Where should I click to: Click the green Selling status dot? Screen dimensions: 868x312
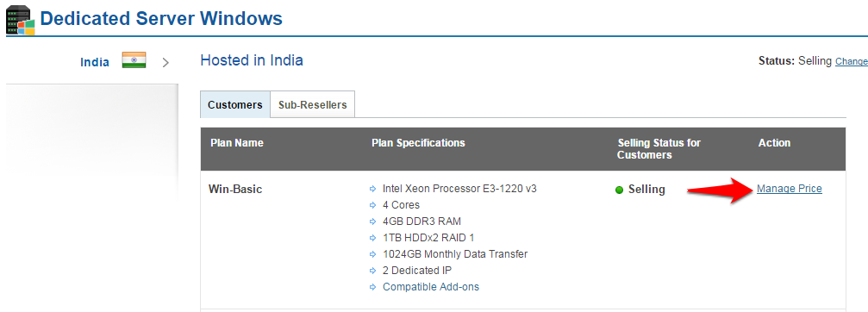pos(620,190)
